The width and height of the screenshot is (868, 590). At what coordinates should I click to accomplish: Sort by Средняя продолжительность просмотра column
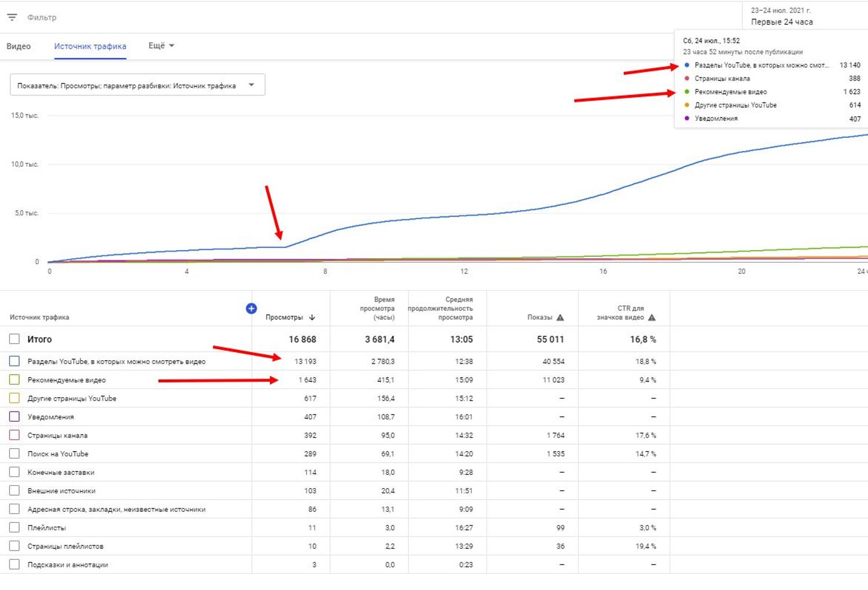click(440, 309)
